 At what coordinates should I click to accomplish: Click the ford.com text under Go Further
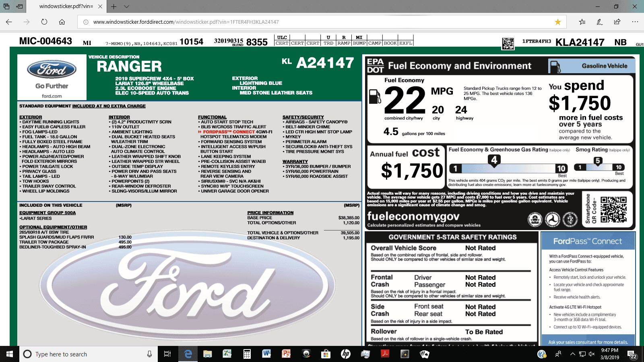[52, 96]
